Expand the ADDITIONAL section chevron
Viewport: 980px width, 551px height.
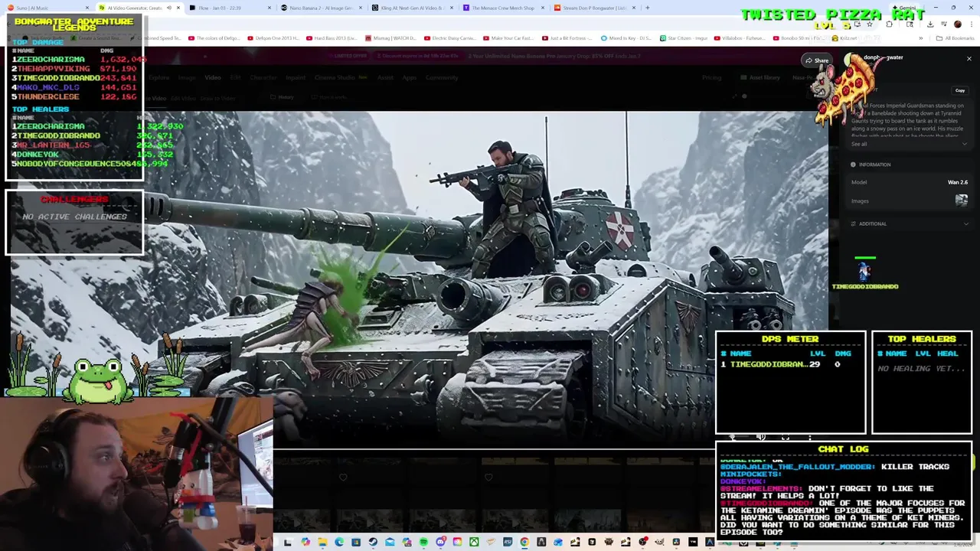point(965,223)
